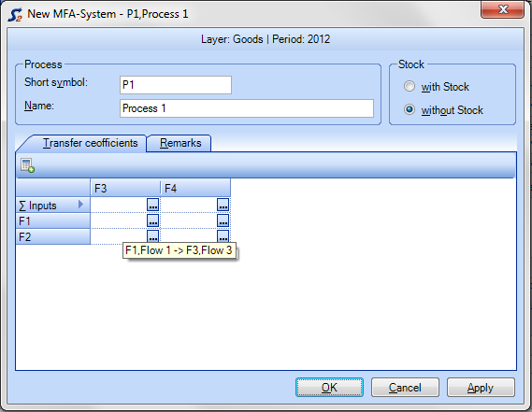Open ellipsis button for Σ Inputs to F4
The height and width of the screenshot is (412, 532).
pos(223,205)
